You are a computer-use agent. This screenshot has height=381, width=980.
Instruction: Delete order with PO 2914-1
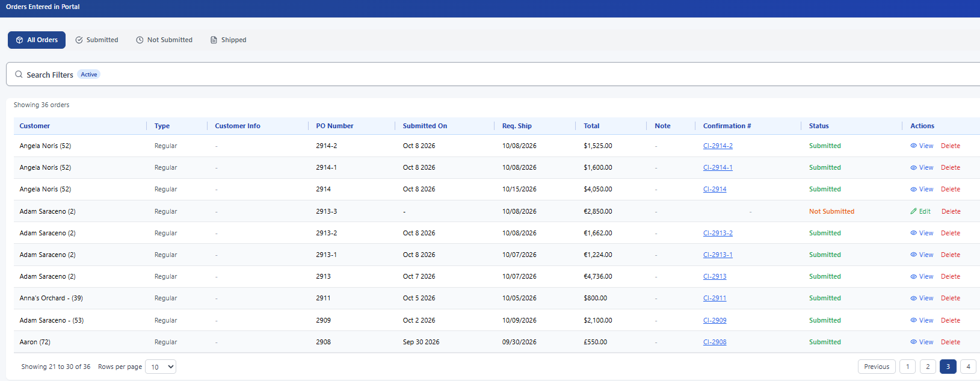click(x=951, y=167)
